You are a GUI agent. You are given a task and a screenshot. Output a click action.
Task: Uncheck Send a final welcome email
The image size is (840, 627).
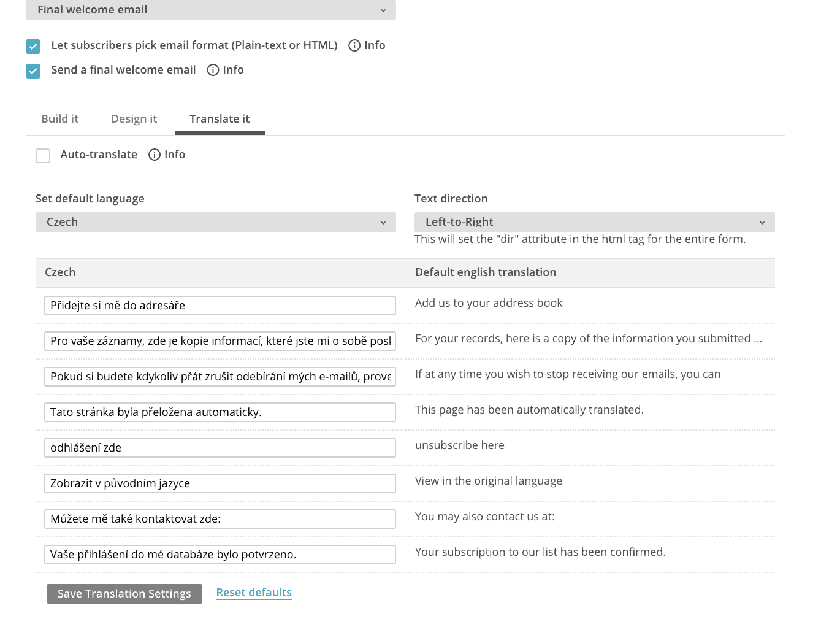(33, 71)
